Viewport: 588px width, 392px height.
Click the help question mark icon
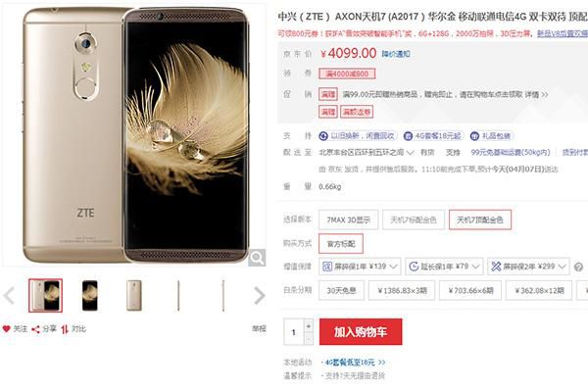578,267
